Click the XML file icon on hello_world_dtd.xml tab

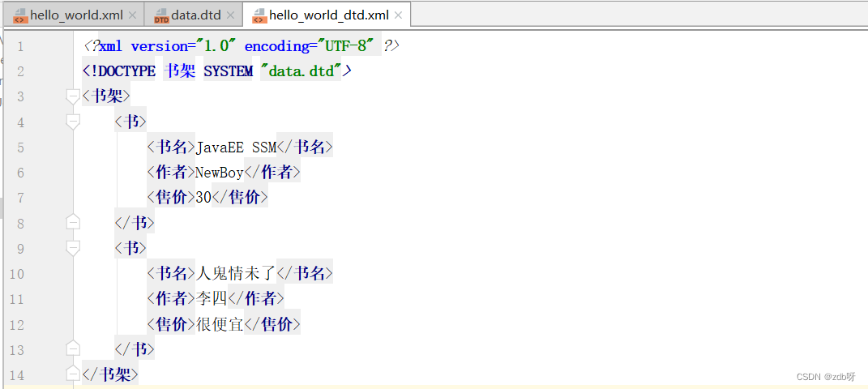(259, 15)
